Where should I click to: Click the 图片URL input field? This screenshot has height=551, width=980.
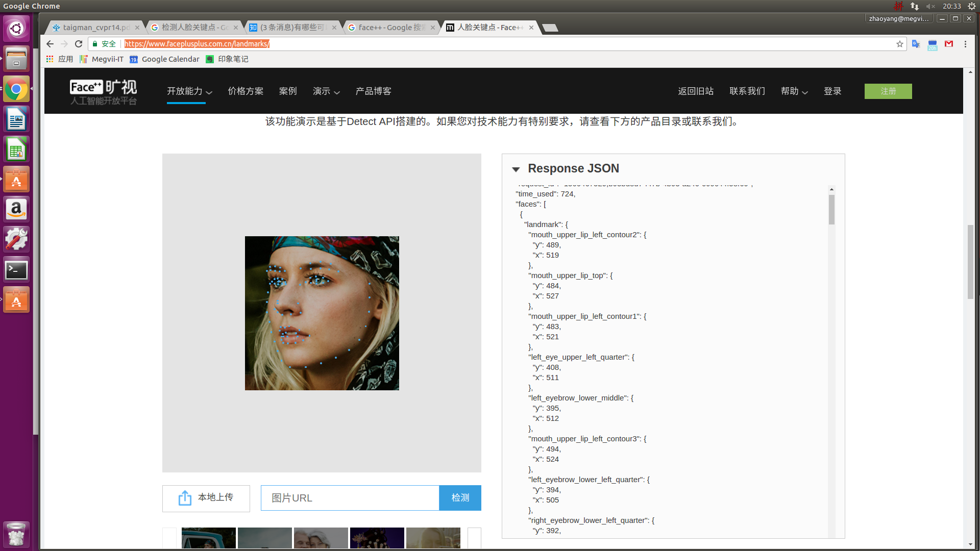(x=350, y=498)
